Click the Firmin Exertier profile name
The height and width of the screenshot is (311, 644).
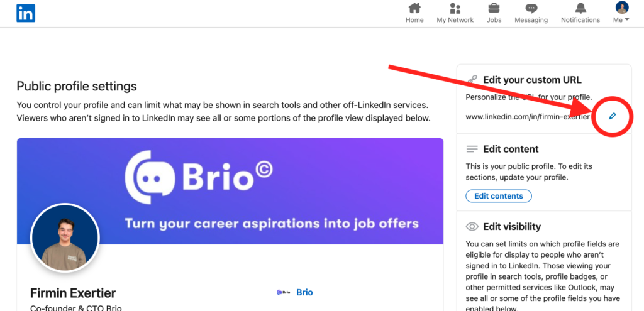pos(73,293)
